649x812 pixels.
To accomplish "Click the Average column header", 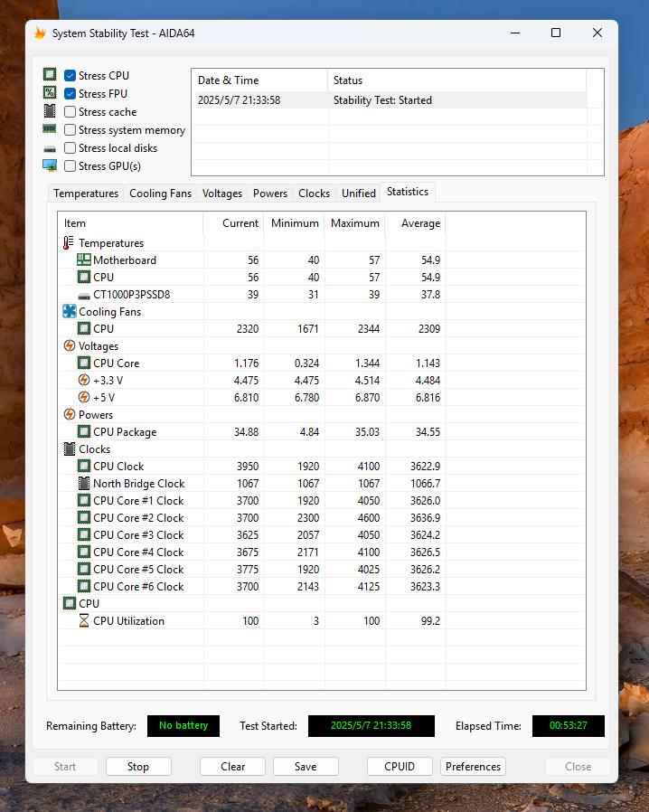I will coord(415,223).
